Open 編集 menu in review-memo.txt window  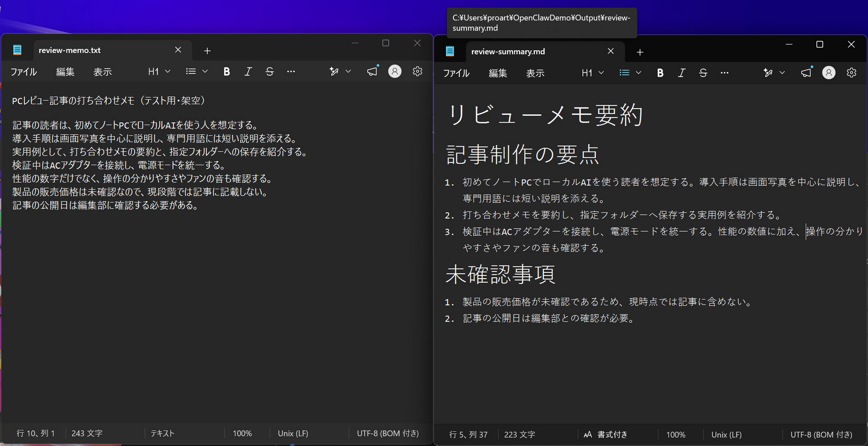(65, 72)
